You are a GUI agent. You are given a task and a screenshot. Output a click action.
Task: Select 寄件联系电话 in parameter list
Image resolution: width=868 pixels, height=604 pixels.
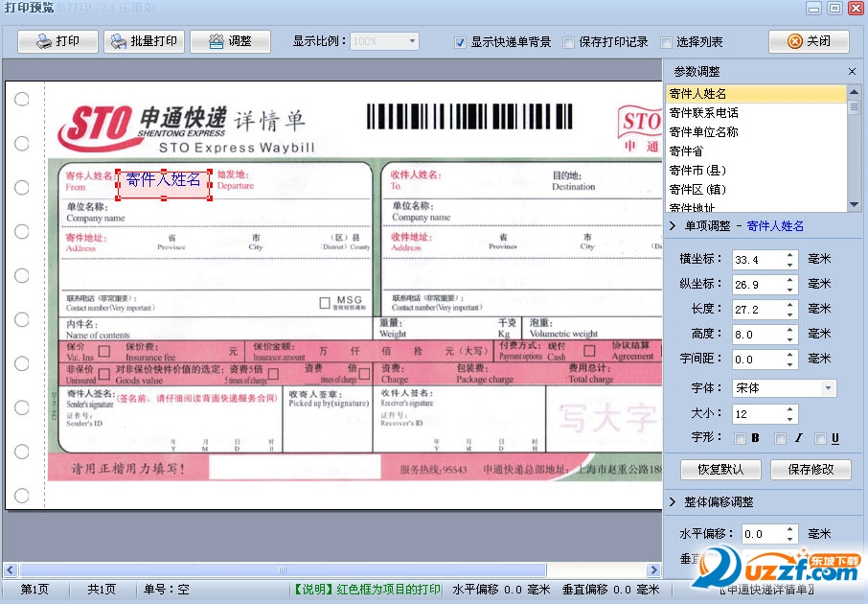pos(756,113)
